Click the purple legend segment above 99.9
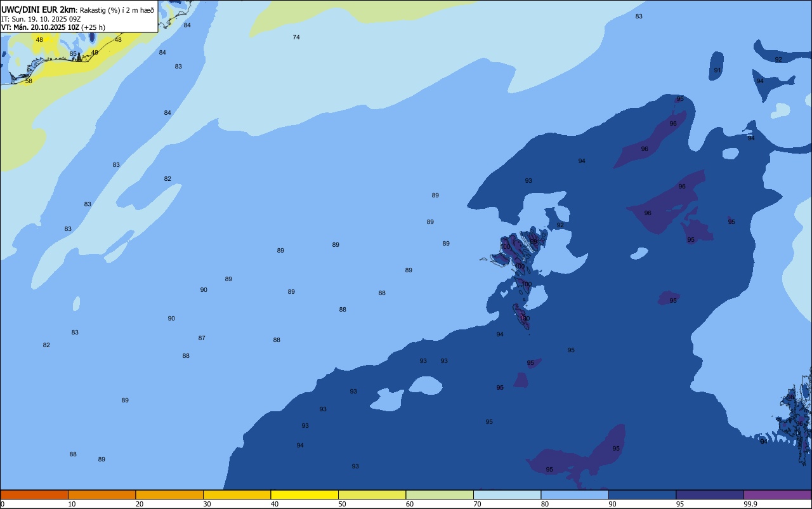812x509 pixels. point(777,494)
